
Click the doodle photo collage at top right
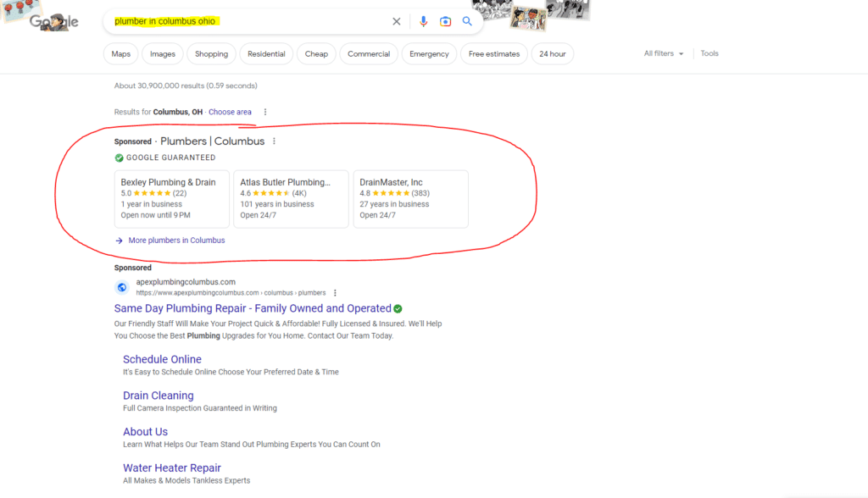click(531, 14)
